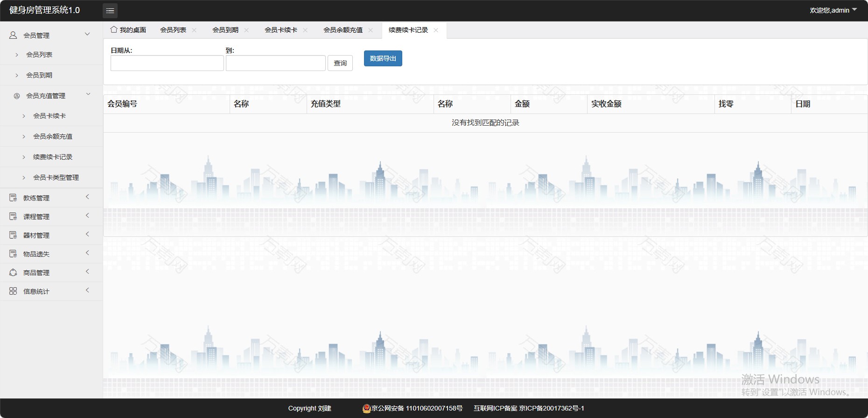The height and width of the screenshot is (418, 868).
Task: Expand the 物品遗失 chevron
Action: 87,253
